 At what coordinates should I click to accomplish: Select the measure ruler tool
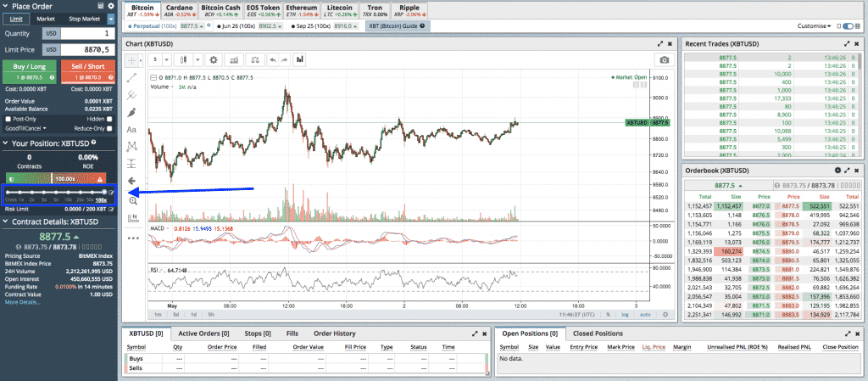tap(133, 217)
